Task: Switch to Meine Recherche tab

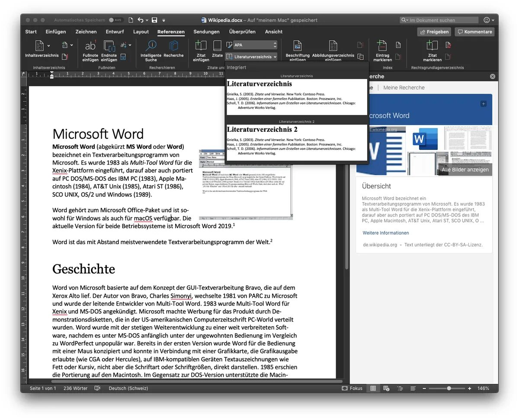Action: (x=404, y=87)
